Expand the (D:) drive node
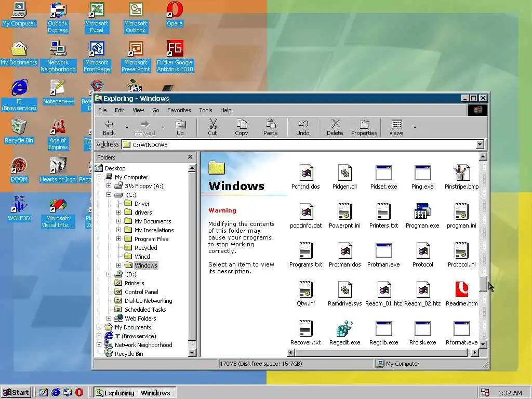 109,274
